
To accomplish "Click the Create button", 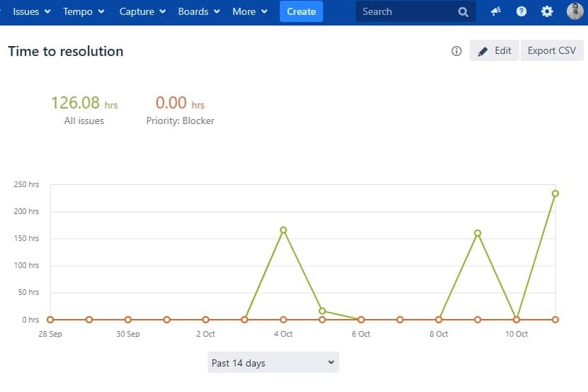I will (301, 11).
